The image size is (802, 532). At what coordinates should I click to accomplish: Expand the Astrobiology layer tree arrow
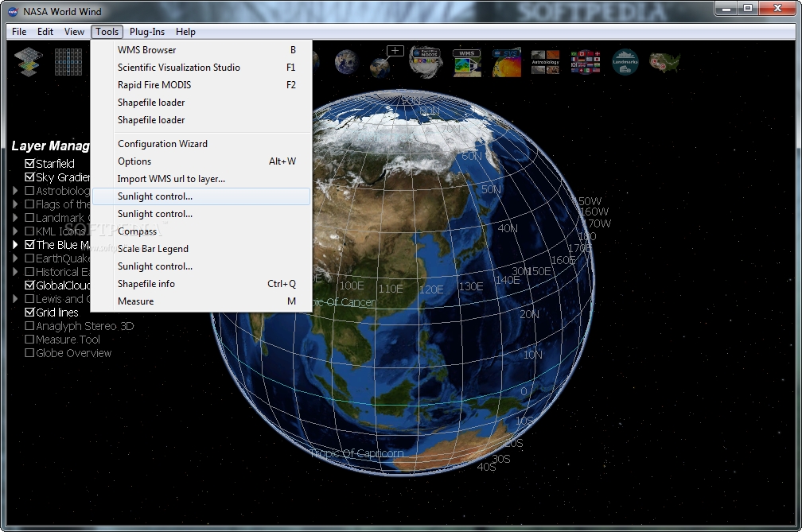(x=15, y=191)
